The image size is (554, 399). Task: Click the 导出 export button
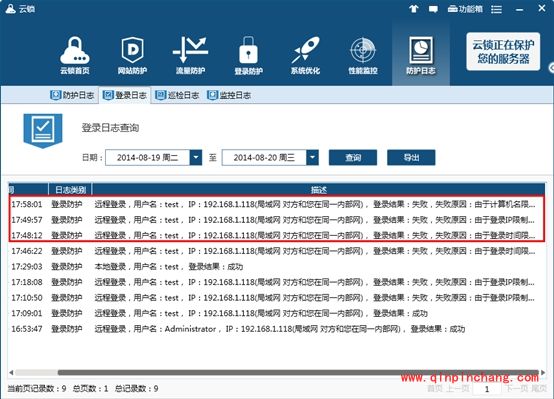[411, 157]
